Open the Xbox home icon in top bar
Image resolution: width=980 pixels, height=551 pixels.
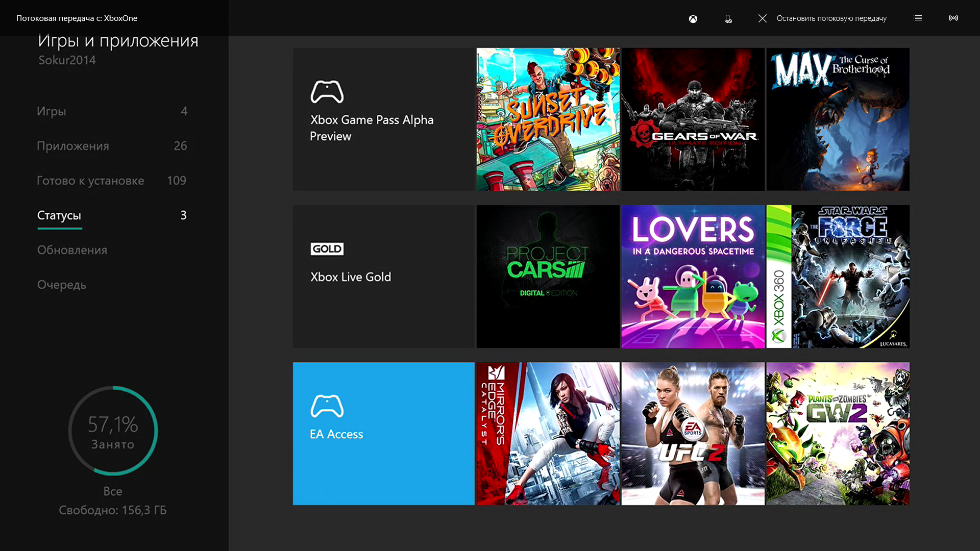click(x=693, y=19)
